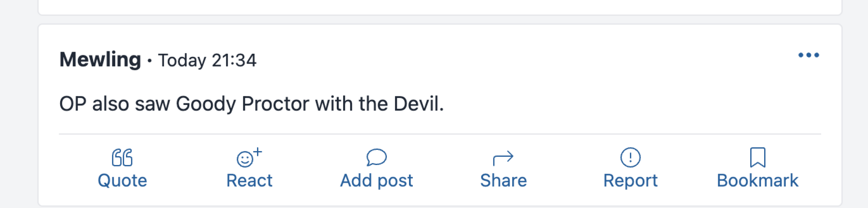This screenshot has height=208, width=868.
Task: Toggle the Bookmark ribbon icon
Action: tap(758, 157)
